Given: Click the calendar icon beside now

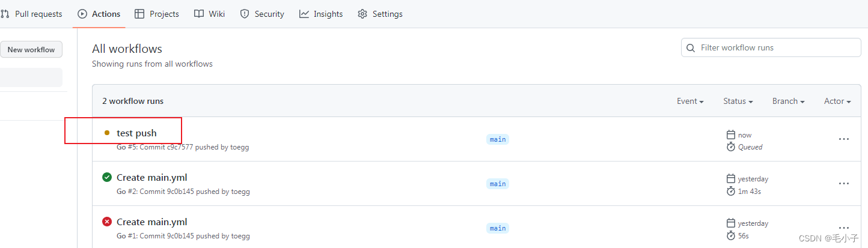Looking at the screenshot, I should [731, 135].
